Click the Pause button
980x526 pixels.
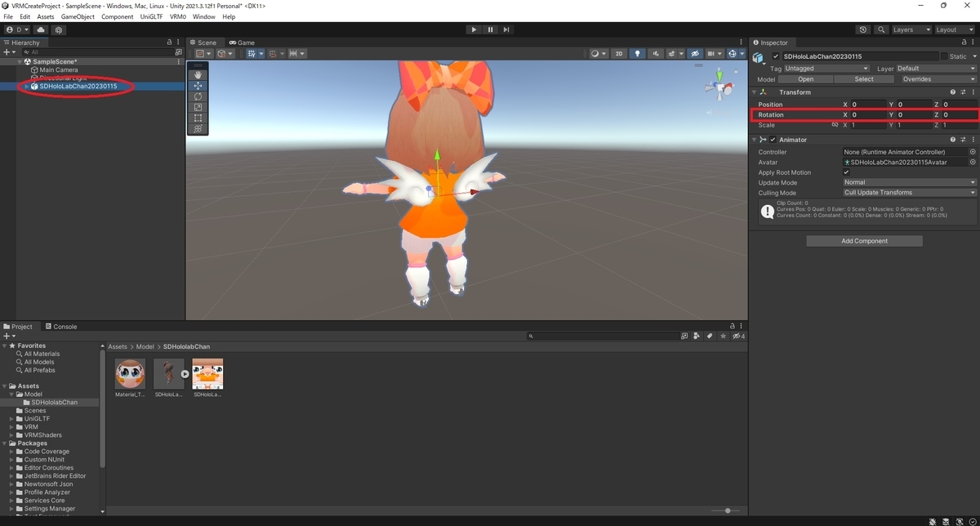(x=490, y=29)
